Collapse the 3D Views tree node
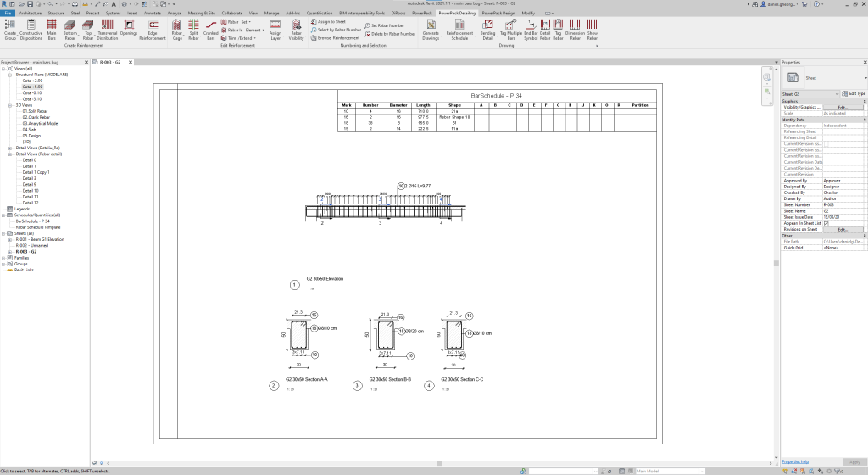This screenshot has width=868, height=475. (10, 105)
